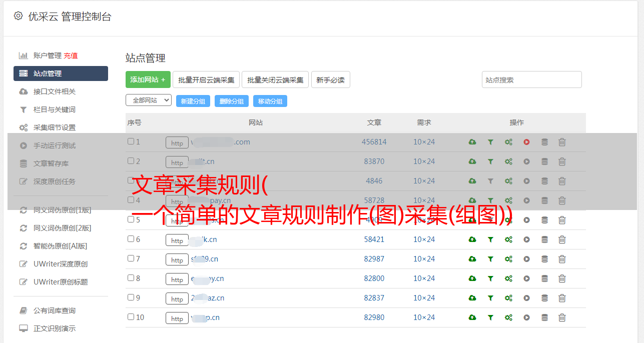Open the database icon for the 456814 site
Image resolution: width=644 pixels, height=343 pixels.
[x=544, y=142]
